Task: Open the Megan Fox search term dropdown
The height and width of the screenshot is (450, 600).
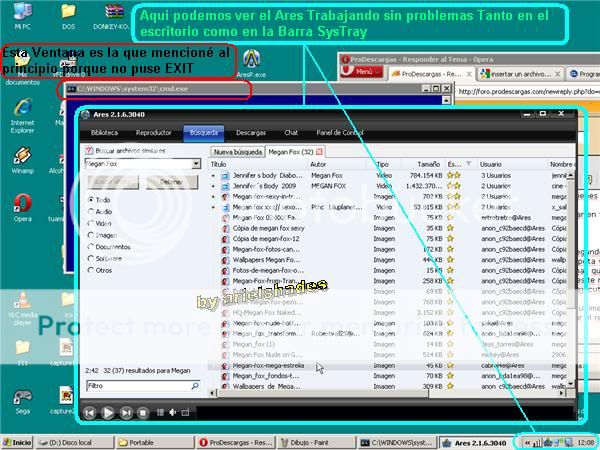Action: 196,164
